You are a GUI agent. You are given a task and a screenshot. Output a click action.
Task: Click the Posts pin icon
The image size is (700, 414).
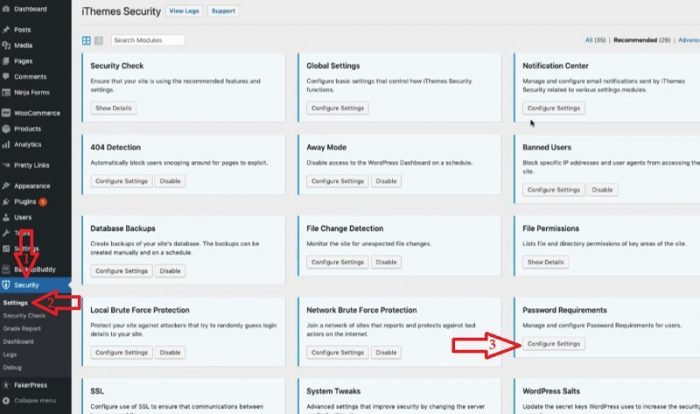pyautogui.click(x=6, y=29)
